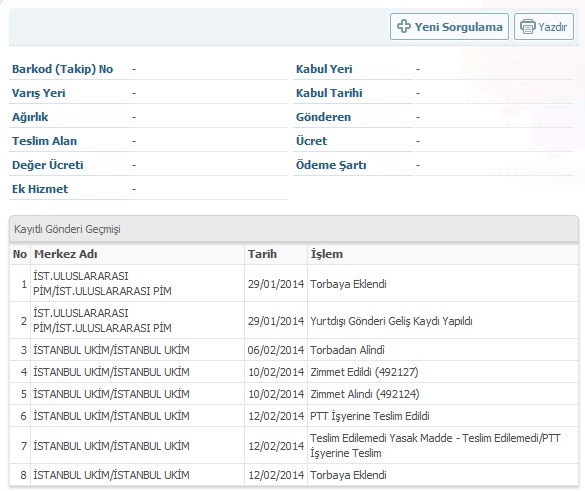The image size is (585, 491).
Task: Select row 8 Torbaya Eklendi entry
Action: pyautogui.click(x=294, y=475)
